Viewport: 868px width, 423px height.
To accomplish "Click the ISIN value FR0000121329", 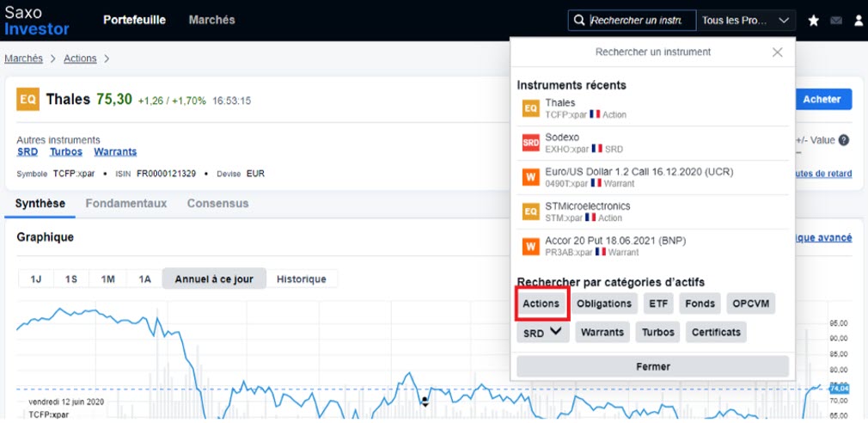I will pos(166,174).
